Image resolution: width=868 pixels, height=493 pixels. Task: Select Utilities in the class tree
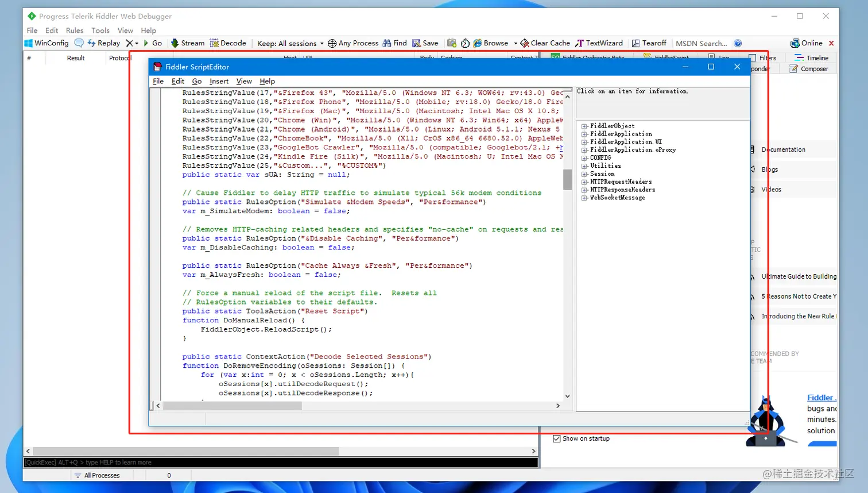point(606,165)
